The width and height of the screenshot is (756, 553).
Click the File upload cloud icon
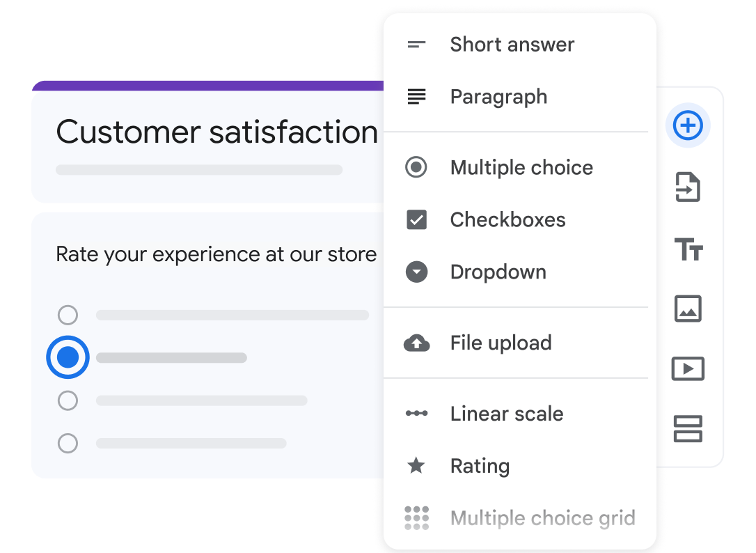416,343
